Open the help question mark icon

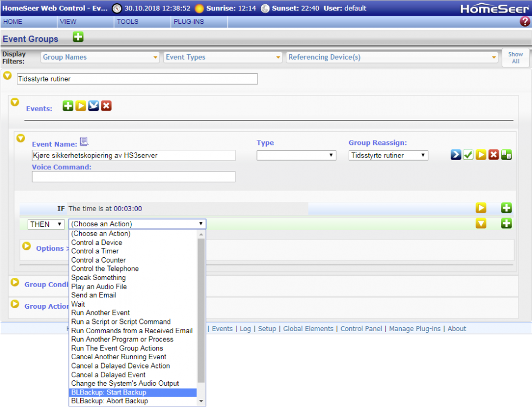point(524,22)
